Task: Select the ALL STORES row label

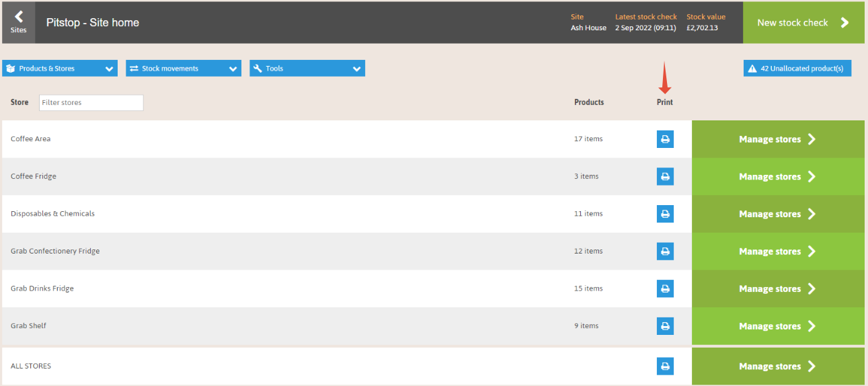Action: (x=31, y=366)
